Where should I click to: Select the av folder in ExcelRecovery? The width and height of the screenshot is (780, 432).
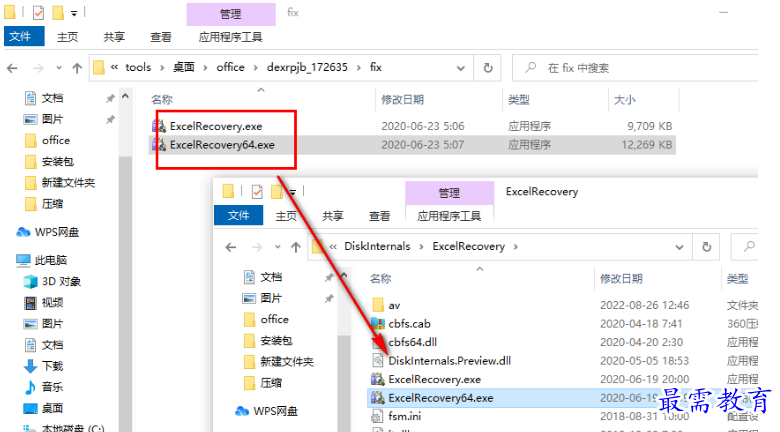pos(394,305)
